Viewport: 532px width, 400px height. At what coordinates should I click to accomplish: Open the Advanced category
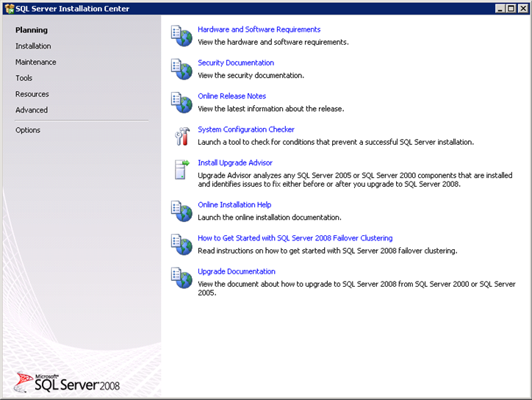(x=31, y=110)
